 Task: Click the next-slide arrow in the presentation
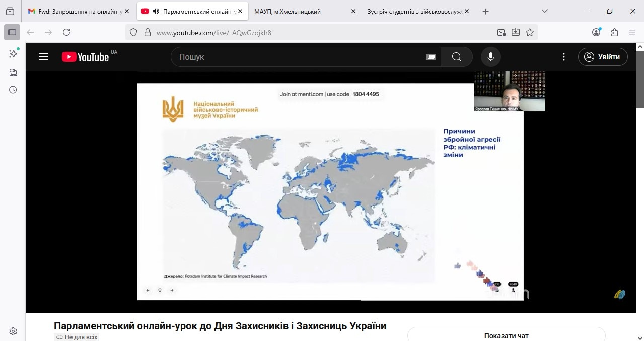[x=172, y=290]
